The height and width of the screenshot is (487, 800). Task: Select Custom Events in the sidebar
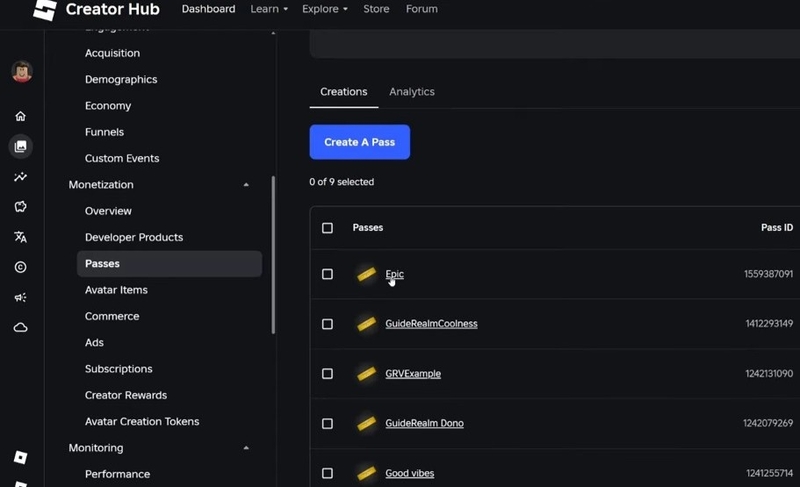pyautogui.click(x=122, y=159)
